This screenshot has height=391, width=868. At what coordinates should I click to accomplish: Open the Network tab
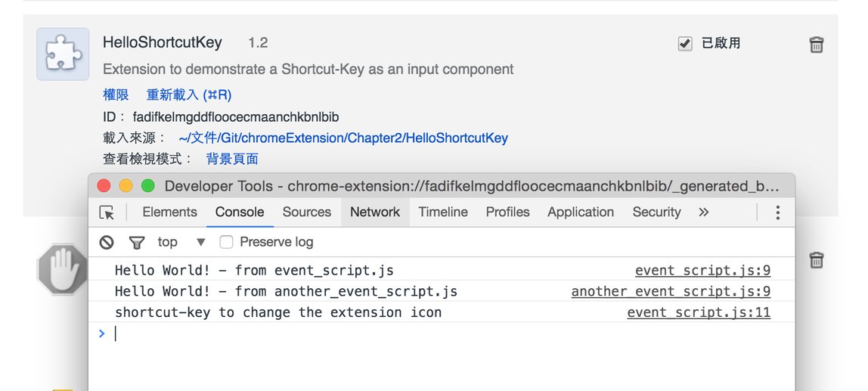tap(375, 212)
